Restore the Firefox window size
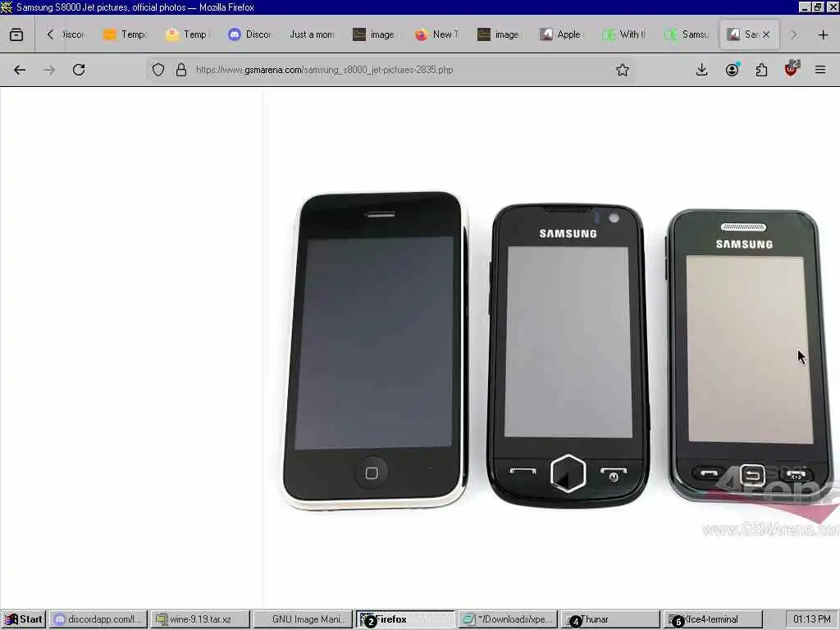The height and width of the screenshot is (630, 840). [818, 7]
